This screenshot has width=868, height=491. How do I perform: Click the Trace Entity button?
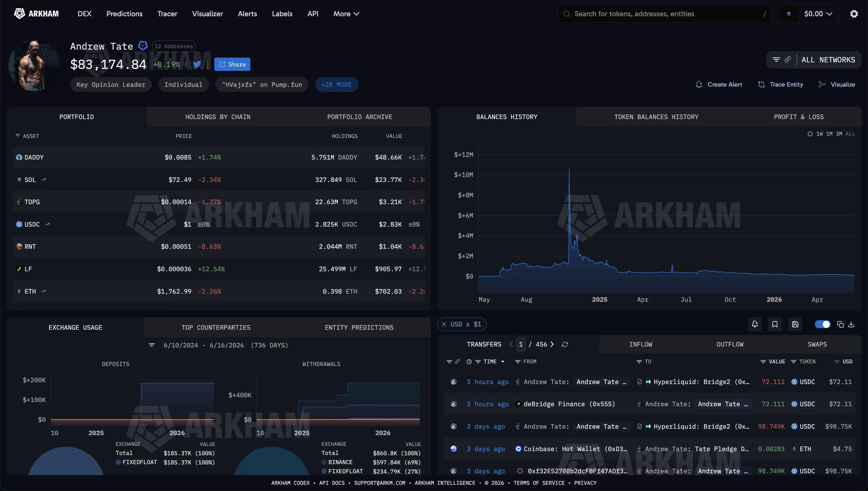click(780, 85)
